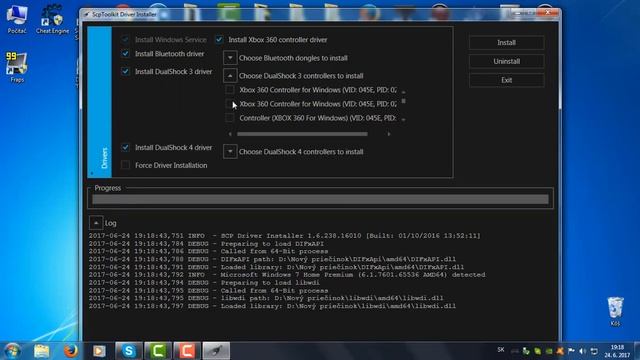The height and width of the screenshot is (360, 640).
Task: Uncheck Install Bluetooth driver
Action: (x=125, y=53)
